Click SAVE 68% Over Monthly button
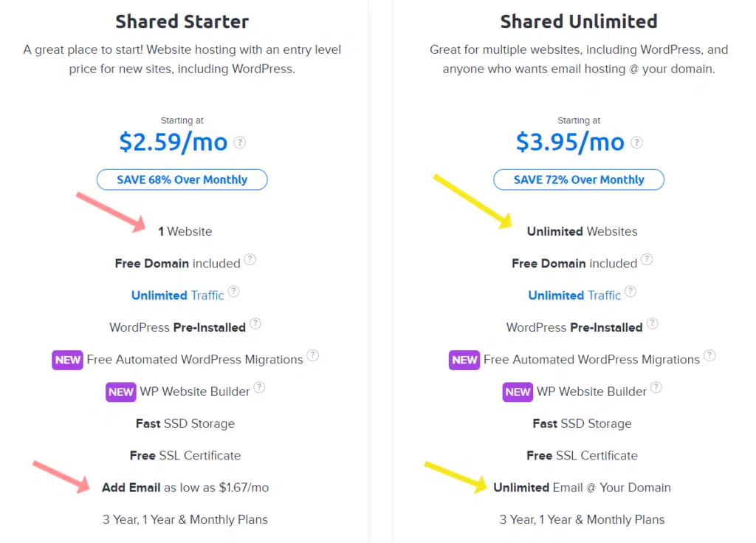The width and height of the screenshot is (756, 543). pyautogui.click(x=182, y=180)
